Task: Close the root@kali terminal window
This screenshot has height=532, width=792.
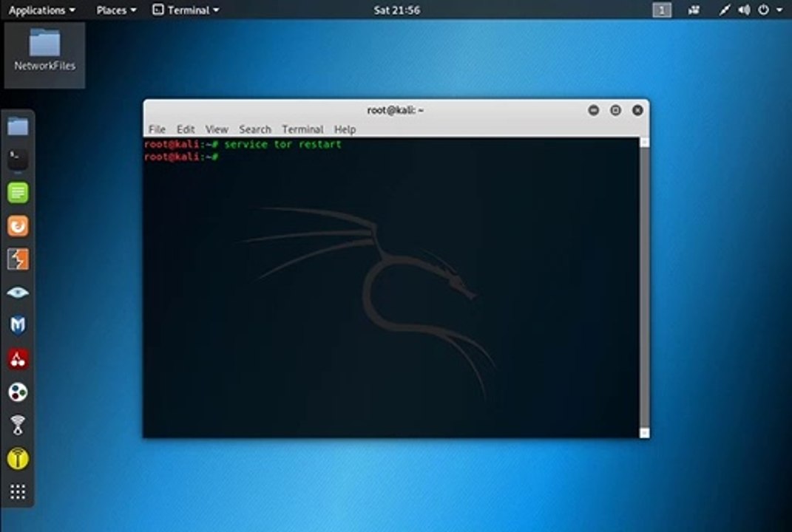Action: pos(637,110)
